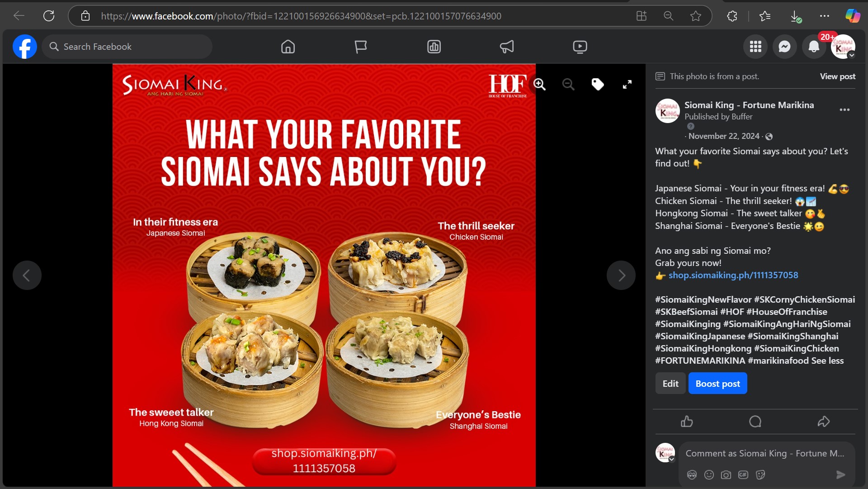Send comment with arrow icon
This screenshot has width=868, height=489.
pos(840,475)
